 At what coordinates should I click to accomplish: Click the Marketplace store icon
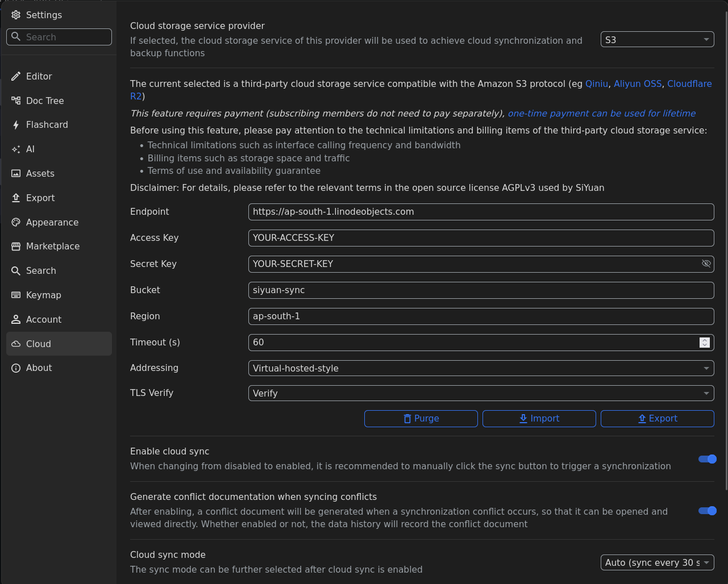click(x=16, y=247)
